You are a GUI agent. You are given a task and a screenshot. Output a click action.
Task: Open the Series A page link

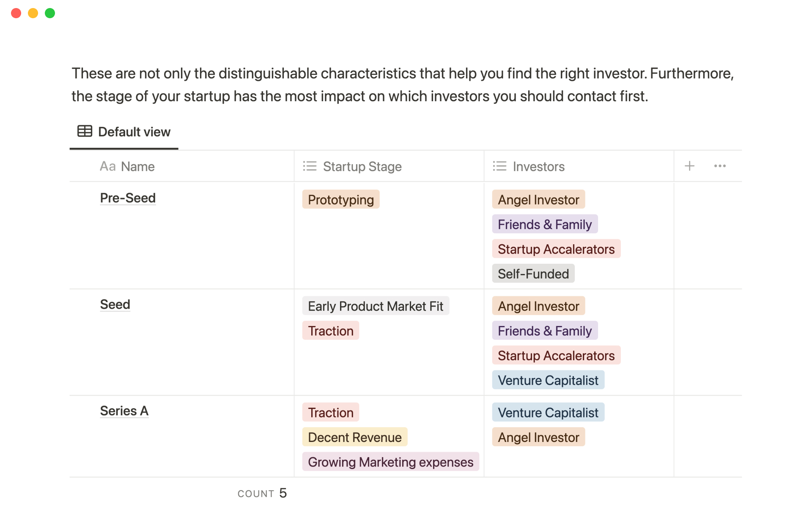tap(124, 411)
